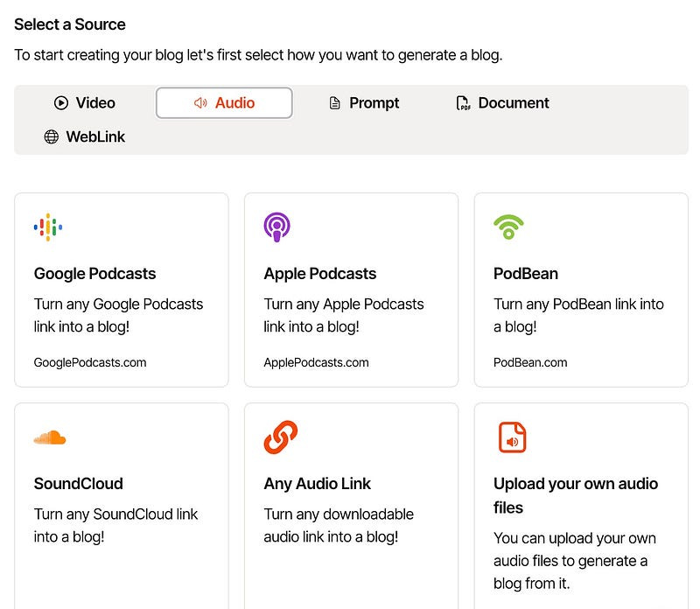The height and width of the screenshot is (609, 700).
Task: Click 'You can upload your own audio files' description
Action: 575,561
